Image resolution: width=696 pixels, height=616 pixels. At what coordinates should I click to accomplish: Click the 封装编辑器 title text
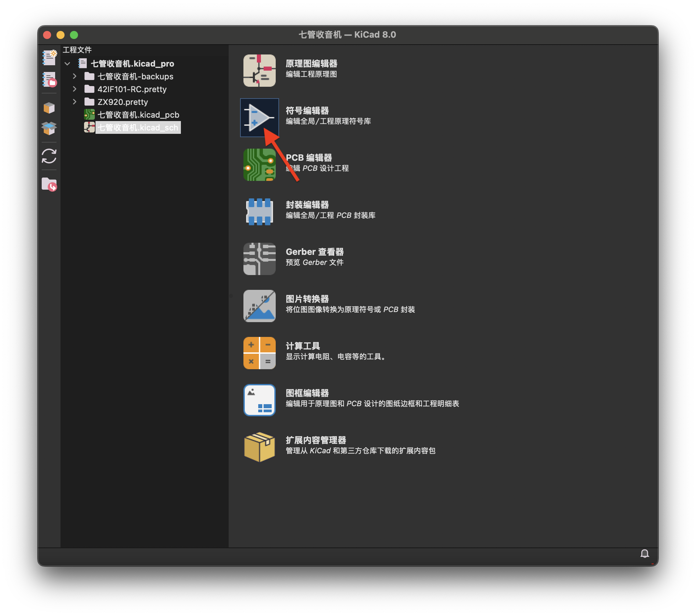(307, 205)
